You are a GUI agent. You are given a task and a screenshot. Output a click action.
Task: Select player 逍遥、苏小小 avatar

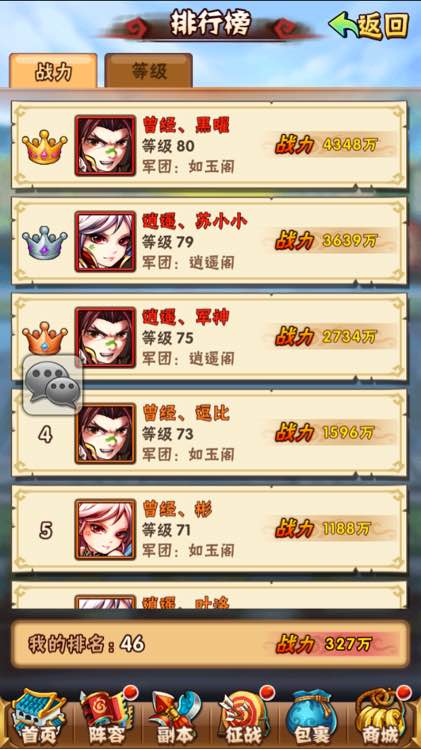click(x=105, y=242)
